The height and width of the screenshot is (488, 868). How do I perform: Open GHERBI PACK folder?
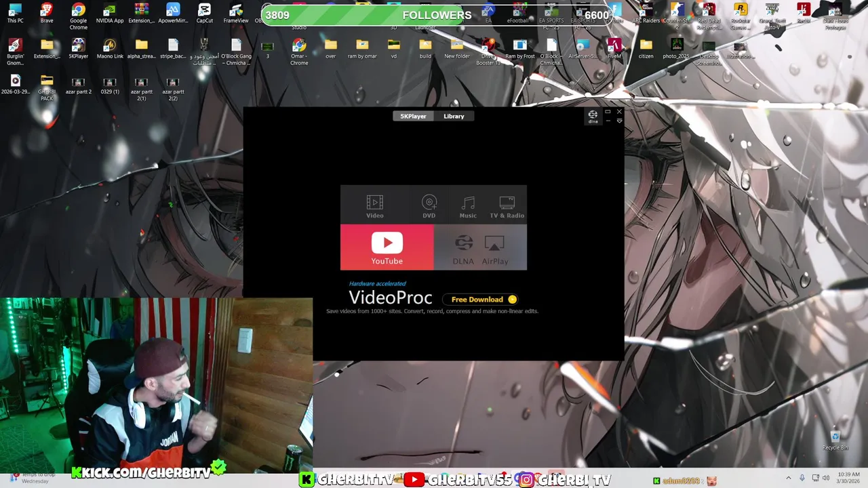pyautogui.click(x=47, y=88)
